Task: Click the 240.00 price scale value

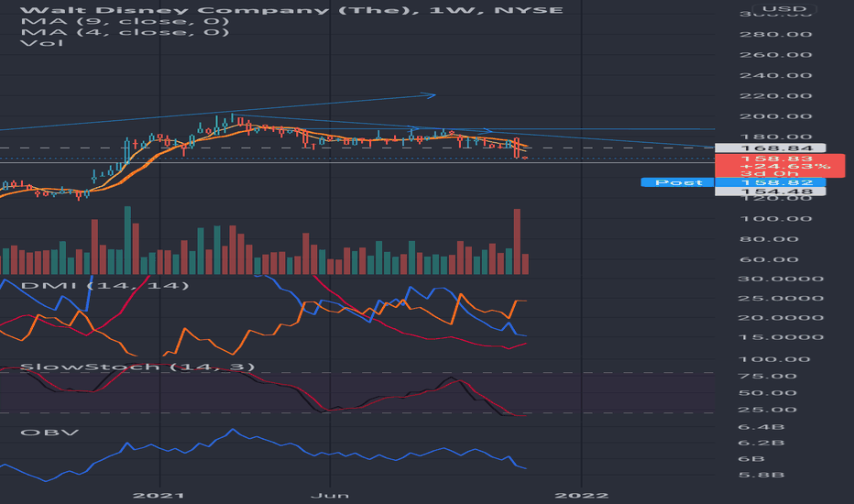Action: coord(775,76)
